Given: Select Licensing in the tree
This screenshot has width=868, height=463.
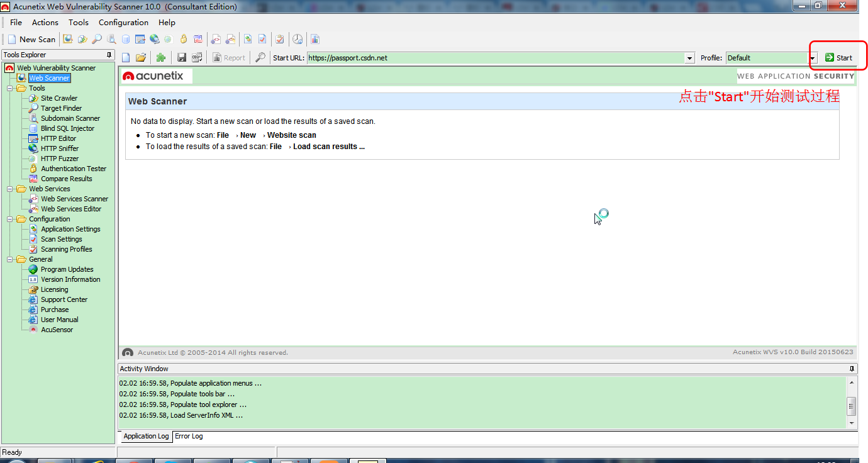Looking at the screenshot, I should click(54, 289).
